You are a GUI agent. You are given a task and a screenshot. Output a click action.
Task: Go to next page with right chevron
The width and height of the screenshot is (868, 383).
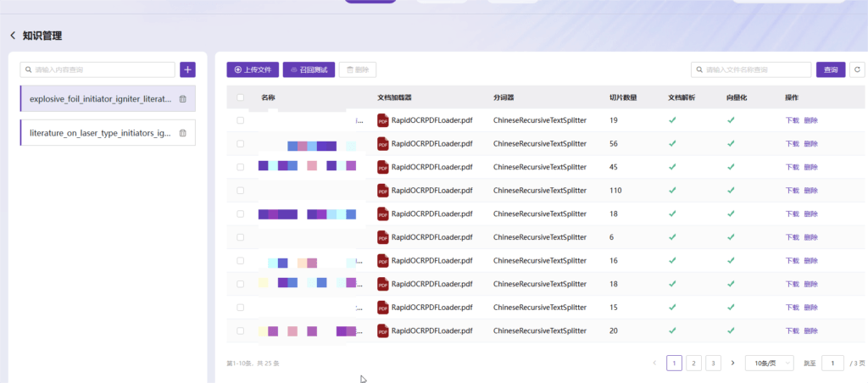point(733,363)
